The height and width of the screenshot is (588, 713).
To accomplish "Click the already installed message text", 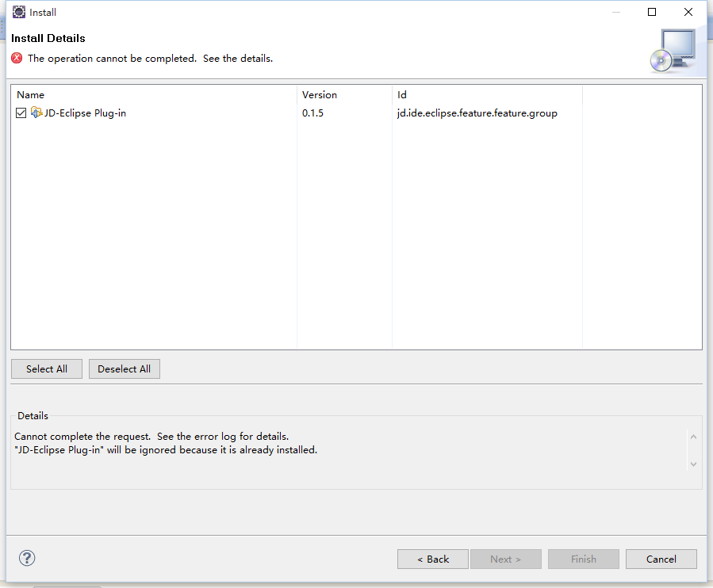I will tap(166, 450).
